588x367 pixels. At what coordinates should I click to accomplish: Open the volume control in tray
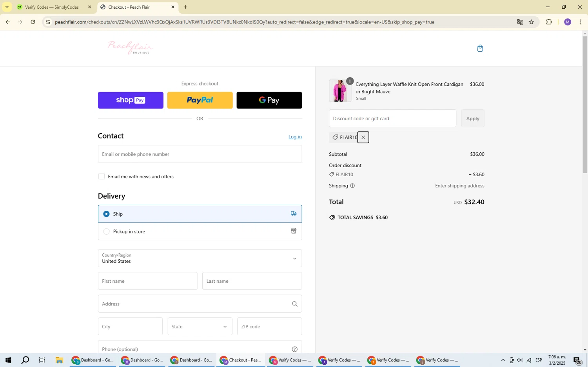[520, 360]
